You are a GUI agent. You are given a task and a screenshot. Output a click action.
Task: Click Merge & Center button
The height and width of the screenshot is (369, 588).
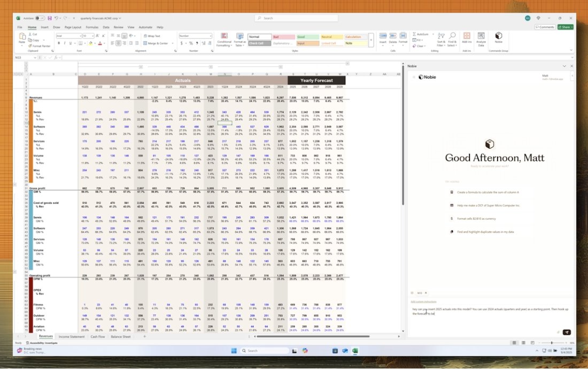click(x=156, y=43)
